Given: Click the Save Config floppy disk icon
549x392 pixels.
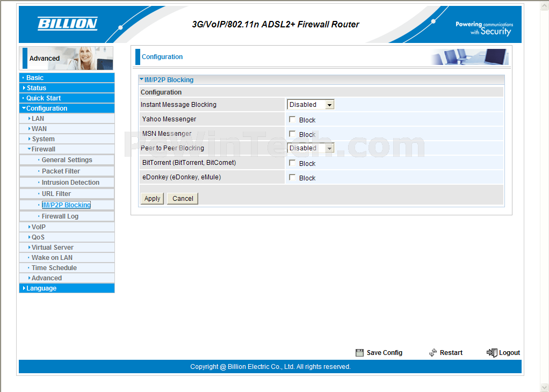Looking at the screenshot, I should (x=359, y=353).
